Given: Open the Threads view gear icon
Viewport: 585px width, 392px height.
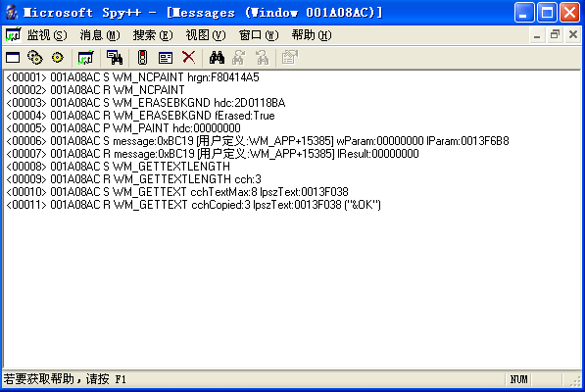Looking at the screenshot, I should tap(58, 58).
